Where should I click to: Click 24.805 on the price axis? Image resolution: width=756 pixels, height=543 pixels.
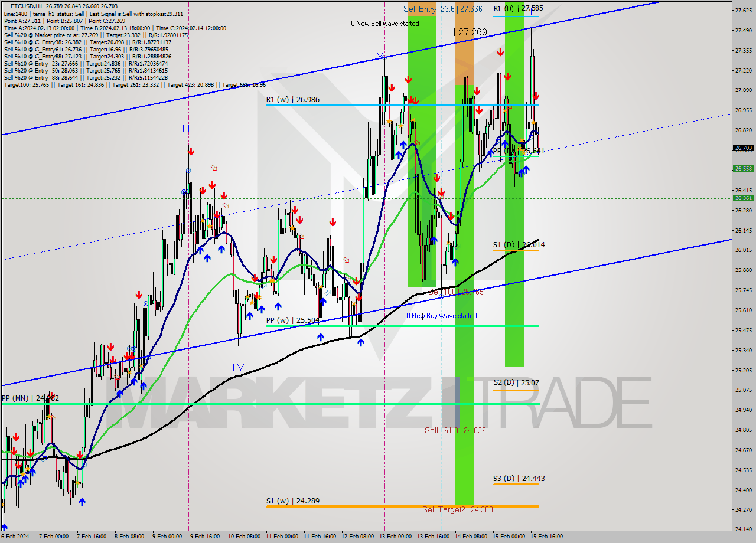(x=744, y=430)
